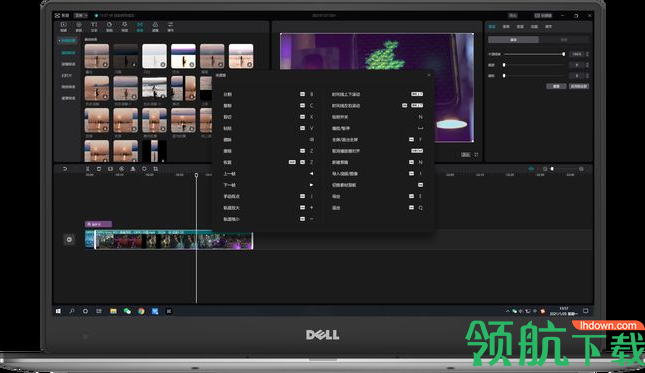Click the undo arrow in timeline toolbar
The height and width of the screenshot is (373, 645).
[x=65, y=169]
